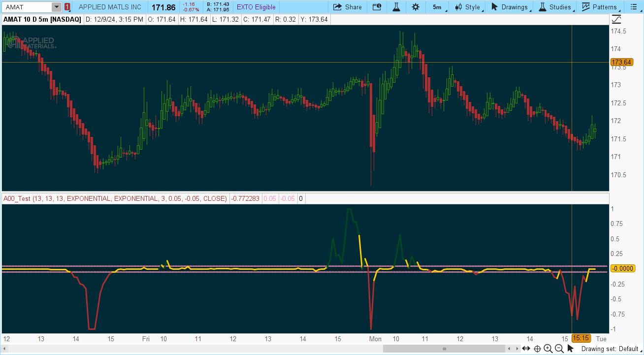
Task: Open the 5m timeframe dropdown
Action: [x=439, y=7]
